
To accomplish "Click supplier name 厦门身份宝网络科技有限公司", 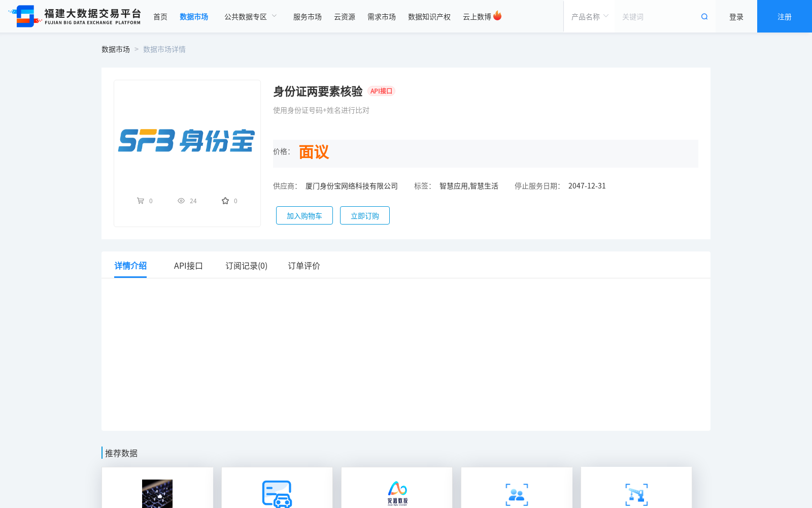I will coord(352,186).
